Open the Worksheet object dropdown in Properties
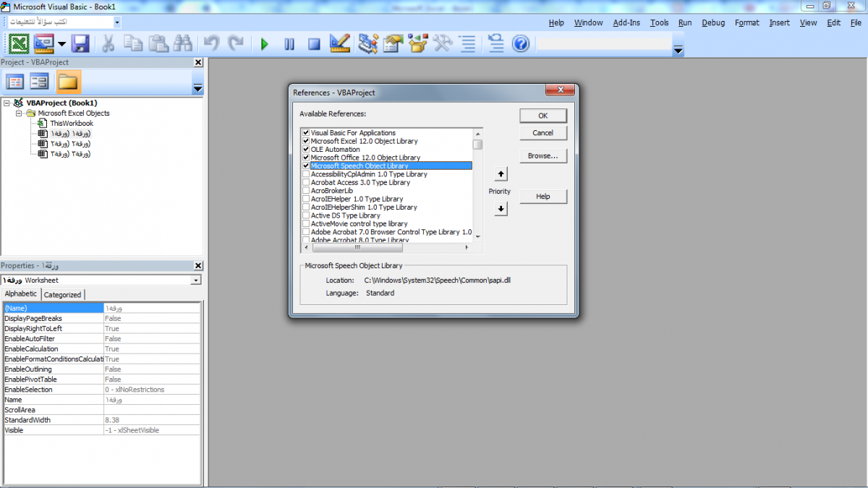868x488 pixels. 196,281
